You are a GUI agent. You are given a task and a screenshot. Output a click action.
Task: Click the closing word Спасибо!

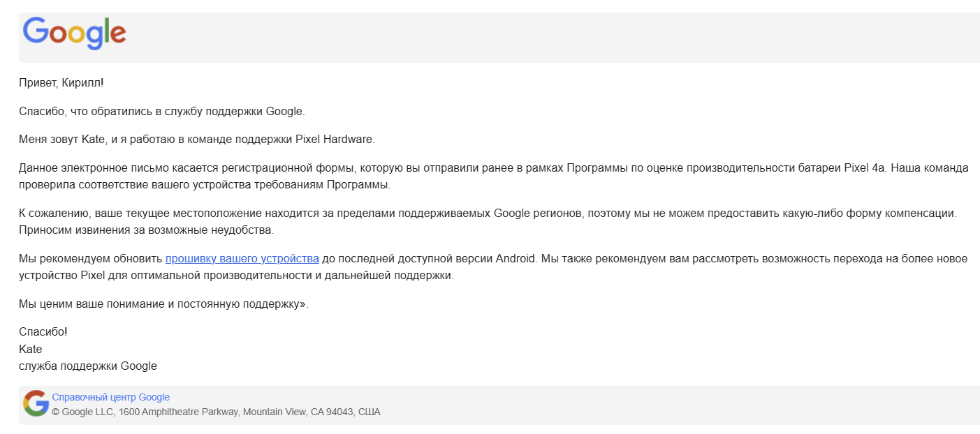coord(43,332)
